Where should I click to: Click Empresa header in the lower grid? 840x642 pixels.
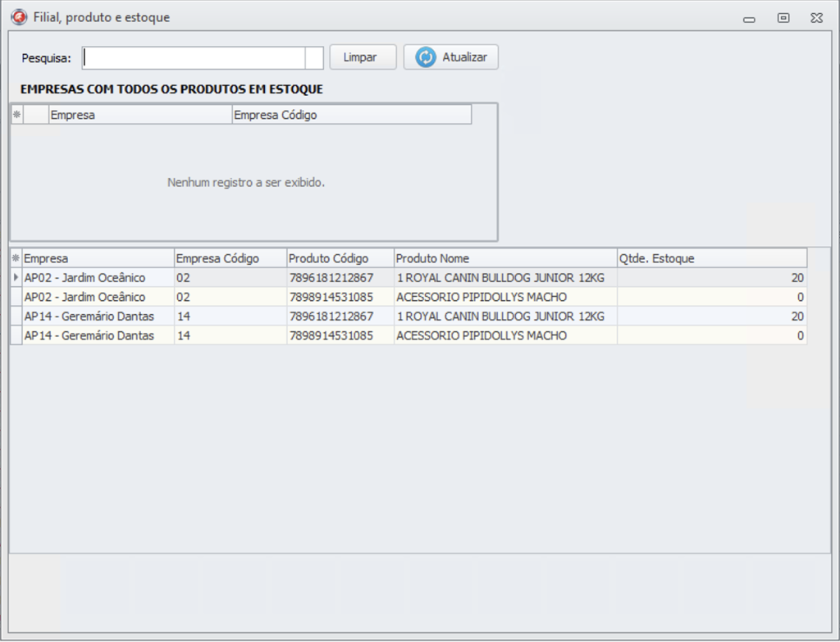point(98,258)
